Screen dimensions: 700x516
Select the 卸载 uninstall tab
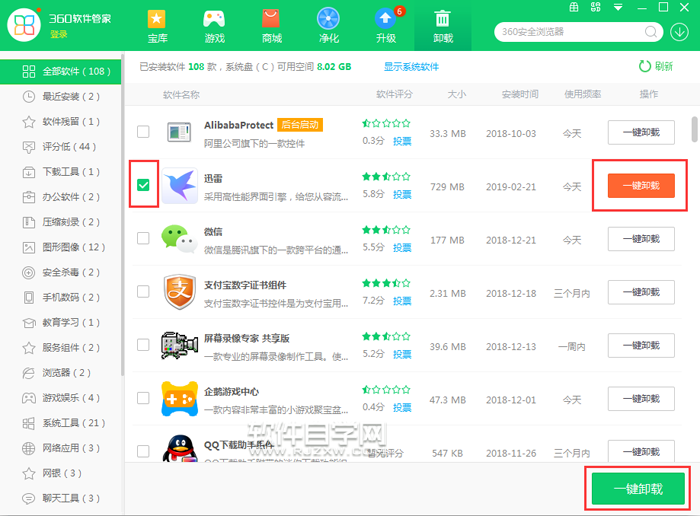click(x=442, y=26)
